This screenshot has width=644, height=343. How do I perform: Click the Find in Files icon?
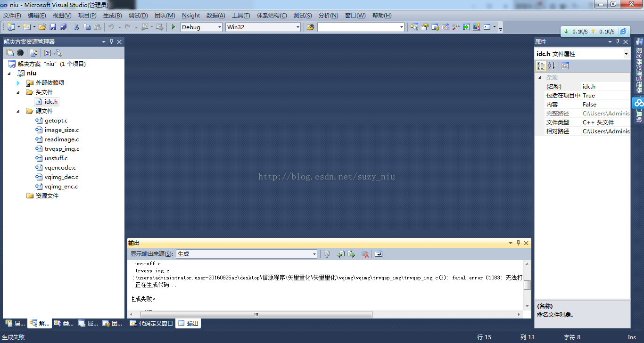(310, 27)
